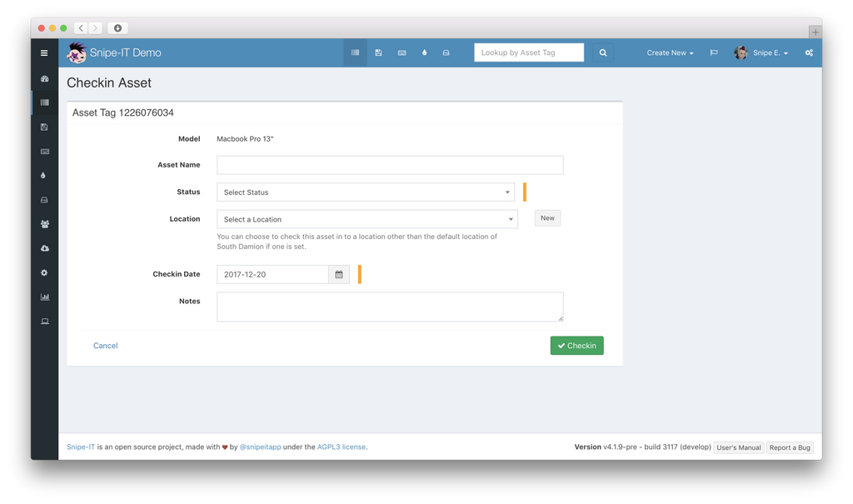Select the Licenses floppy disk icon in the sidebar
This screenshot has height=504, width=853.
[44, 127]
